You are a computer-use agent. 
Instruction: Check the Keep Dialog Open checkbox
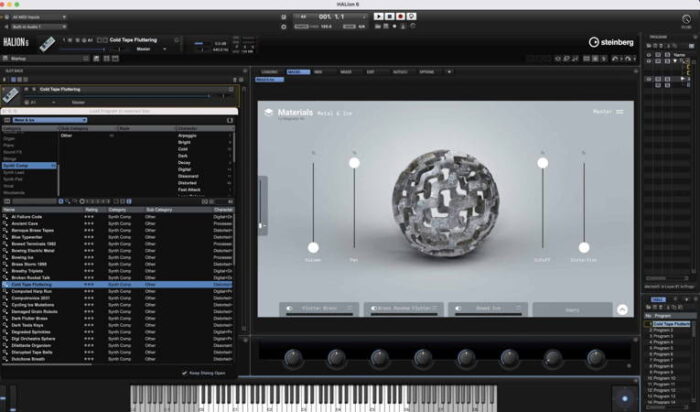point(183,372)
